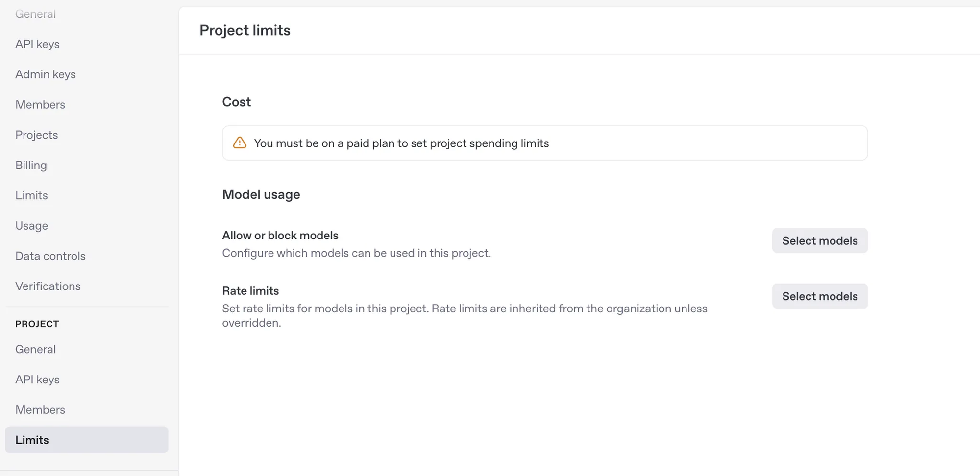
Task: Click the paid plan spending limits notice
Action: 401,143
